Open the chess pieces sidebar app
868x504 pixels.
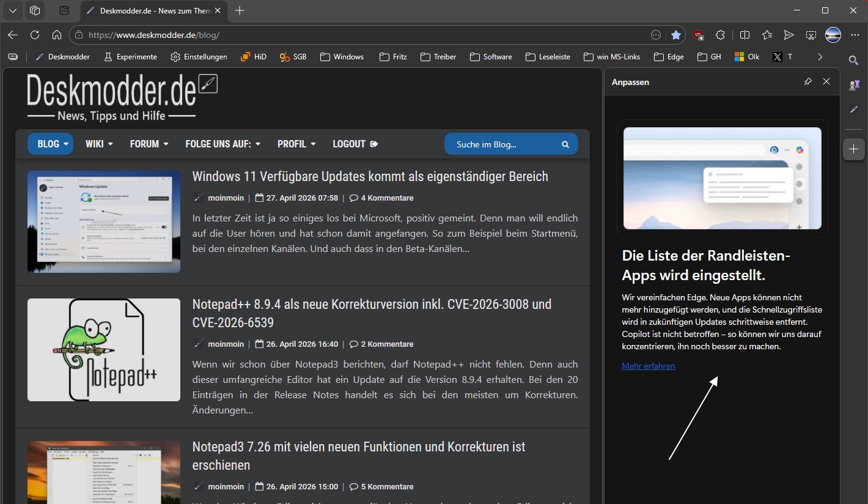pyautogui.click(x=854, y=85)
